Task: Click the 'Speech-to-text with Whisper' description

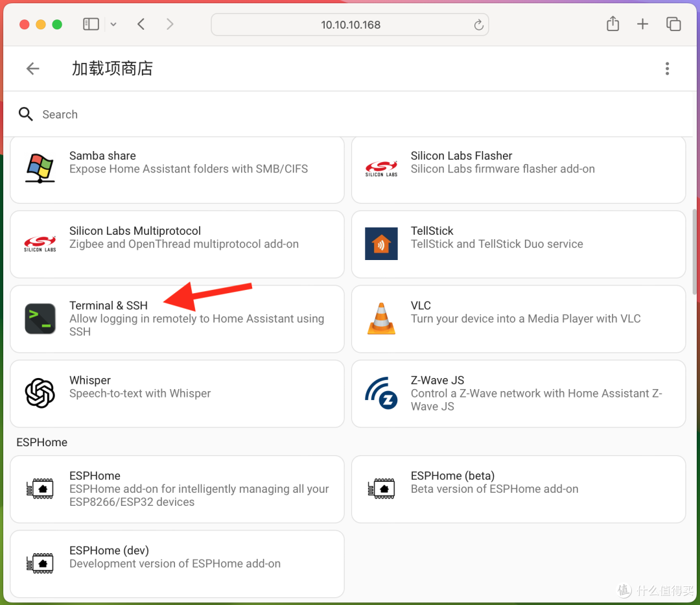Action: 140,394
